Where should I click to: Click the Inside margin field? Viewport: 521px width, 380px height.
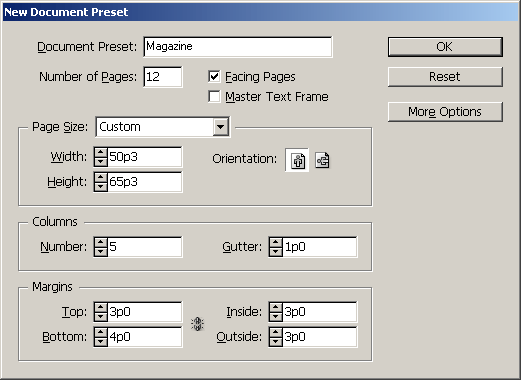click(320, 312)
